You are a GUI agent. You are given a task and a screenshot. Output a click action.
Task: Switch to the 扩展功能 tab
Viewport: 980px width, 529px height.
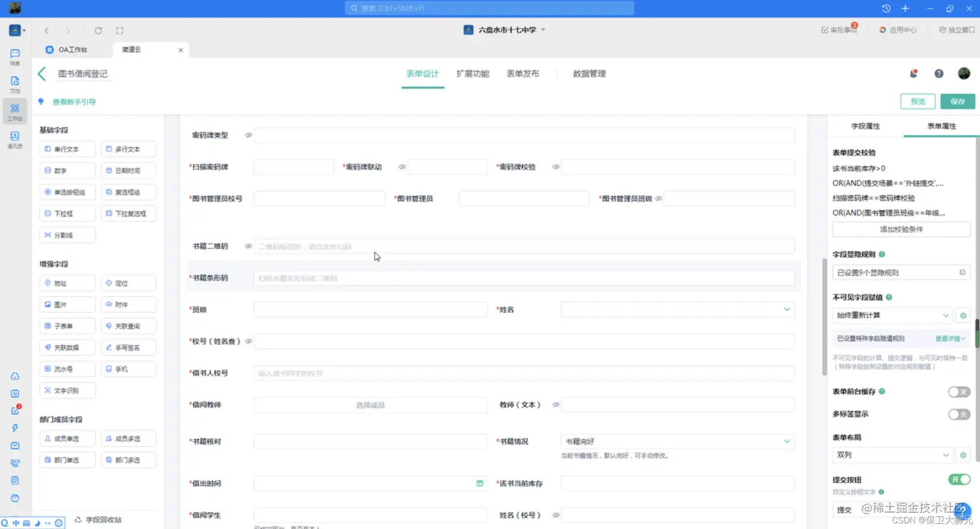[x=472, y=74]
